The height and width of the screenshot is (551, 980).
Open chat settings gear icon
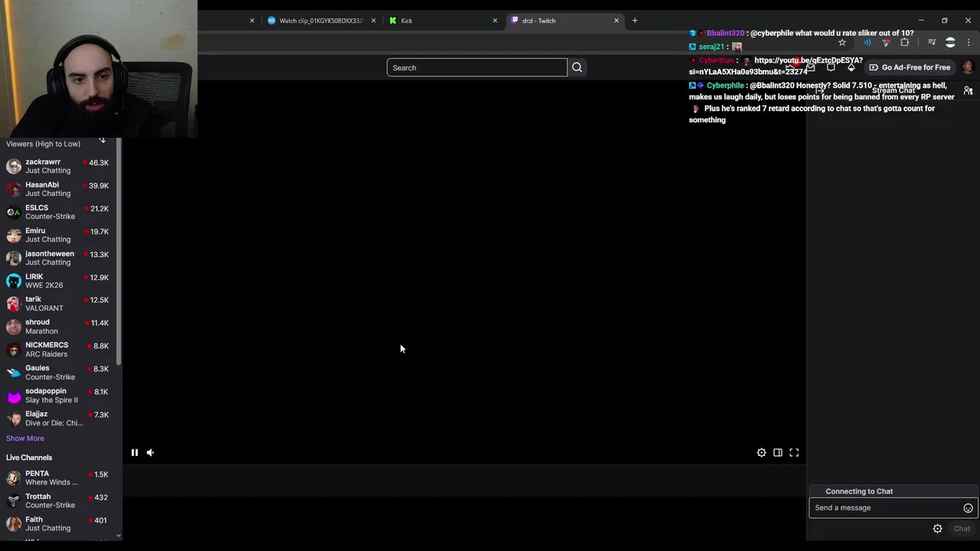[937, 529]
